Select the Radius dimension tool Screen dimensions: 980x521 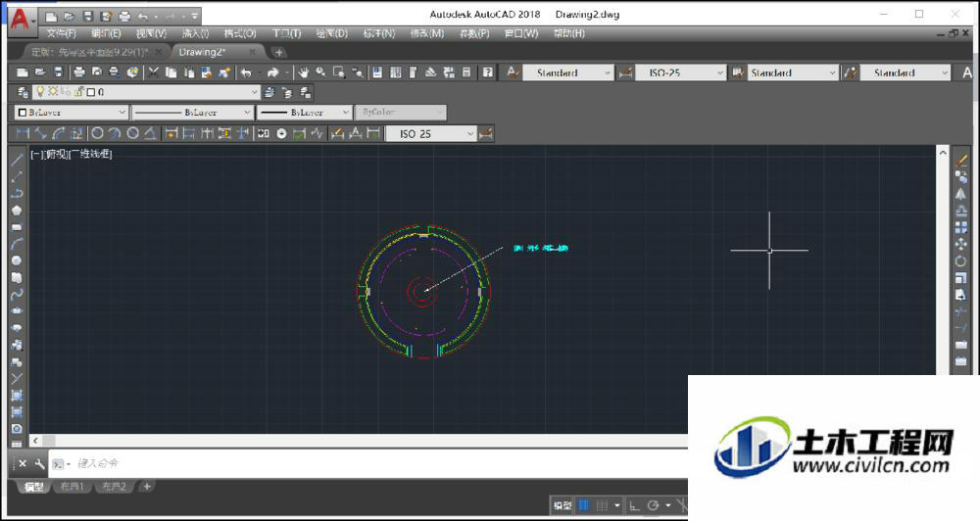(x=97, y=133)
